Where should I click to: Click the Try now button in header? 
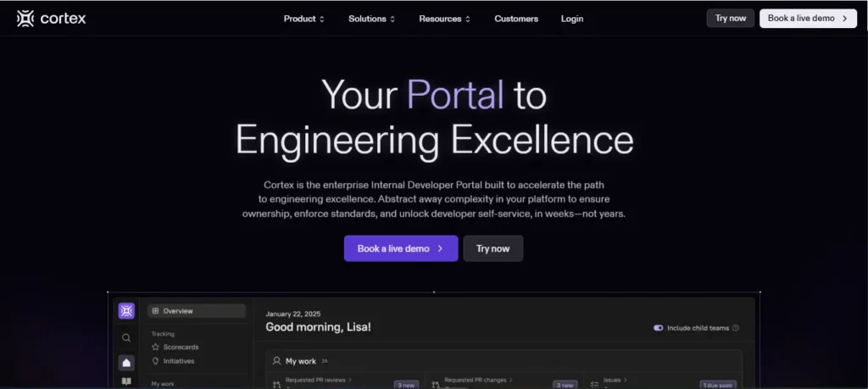[730, 19]
